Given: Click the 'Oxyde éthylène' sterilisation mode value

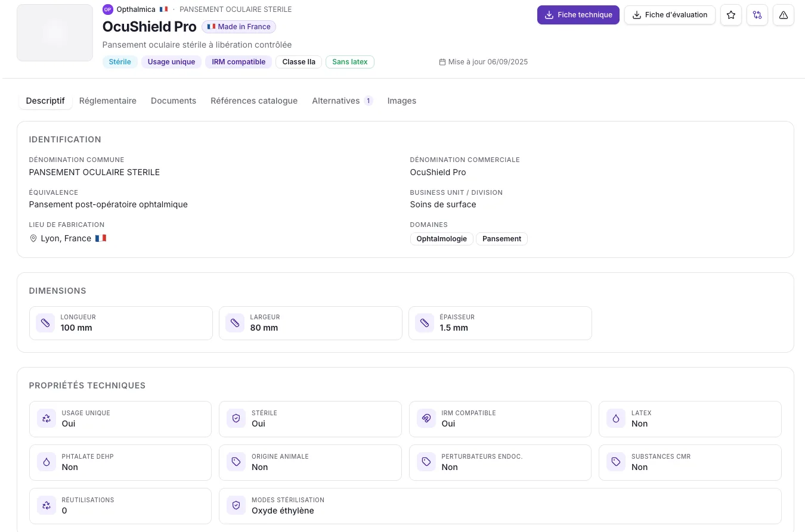Looking at the screenshot, I should (x=283, y=511).
